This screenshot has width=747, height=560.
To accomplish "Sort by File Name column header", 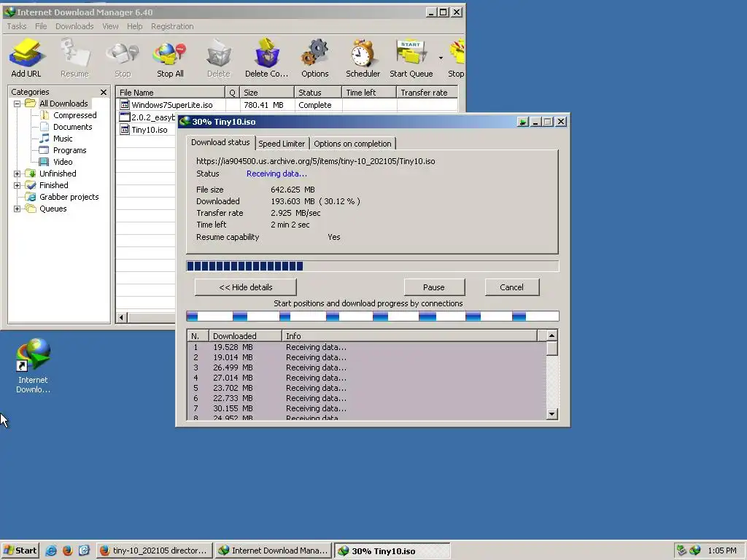I will pyautogui.click(x=171, y=93).
